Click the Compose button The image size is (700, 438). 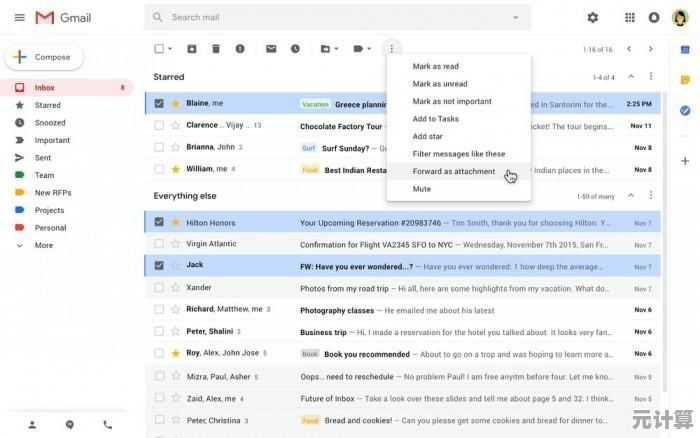43,57
